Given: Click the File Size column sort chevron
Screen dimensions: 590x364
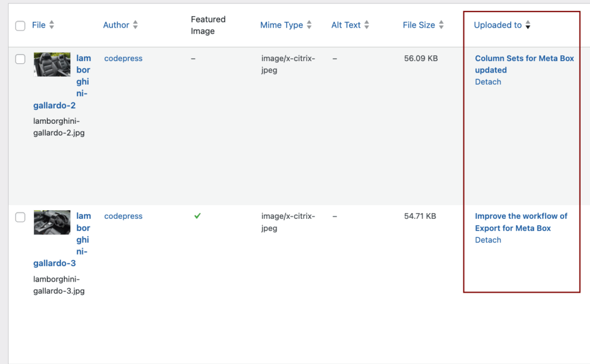Looking at the screenshot, I should tap(441, 25).
